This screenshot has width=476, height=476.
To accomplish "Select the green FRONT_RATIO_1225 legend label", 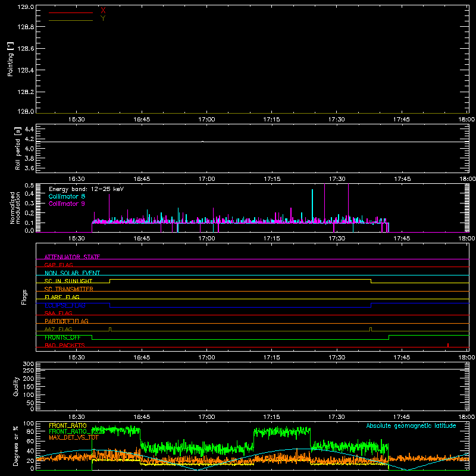I will [x=77, y=431].
